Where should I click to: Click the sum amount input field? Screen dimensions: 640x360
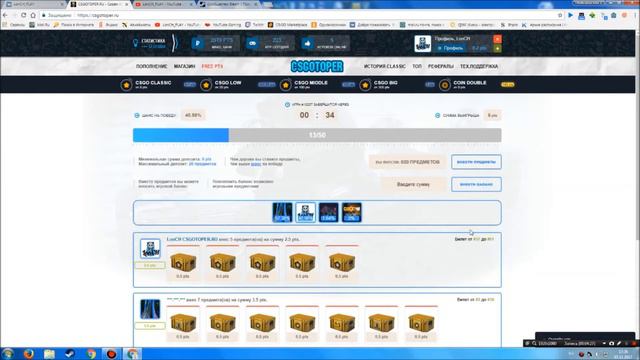click(413, 184)
